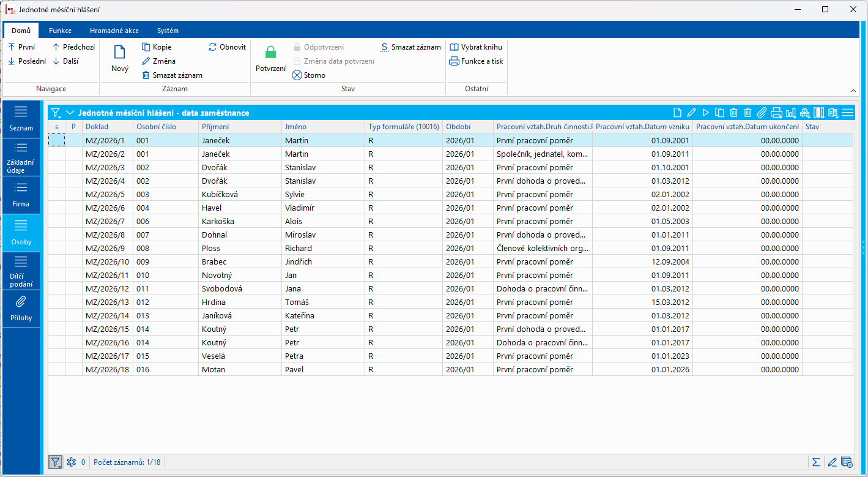Switch to the Funkce ribbon tab
Screen dimensions: 868x477
click(x=60, y=31)
